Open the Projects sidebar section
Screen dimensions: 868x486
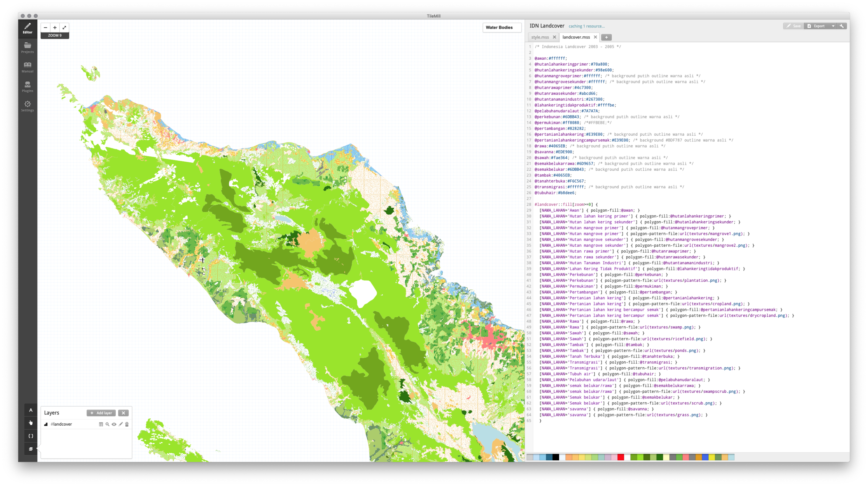(x=27, y=48)
